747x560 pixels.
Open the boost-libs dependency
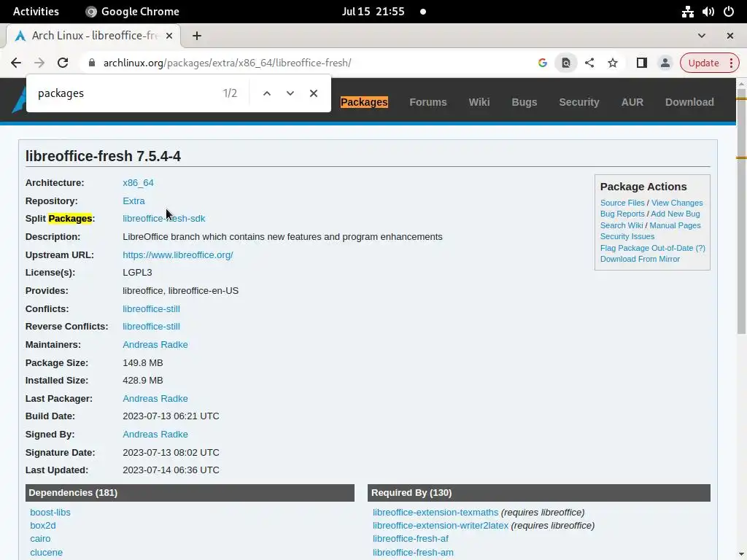tap(50, 513)
